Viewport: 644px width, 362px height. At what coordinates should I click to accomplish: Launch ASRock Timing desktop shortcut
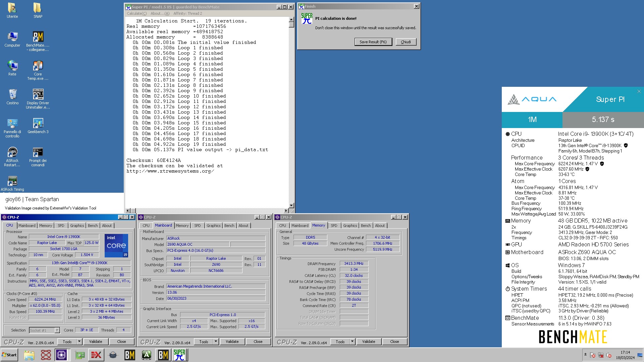click(x=12, y=185)
